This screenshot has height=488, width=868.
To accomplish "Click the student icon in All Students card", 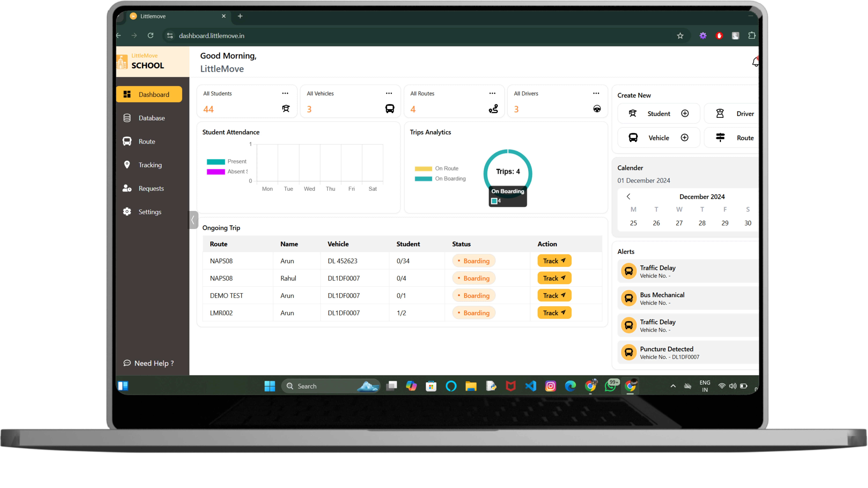I will 286,108.
